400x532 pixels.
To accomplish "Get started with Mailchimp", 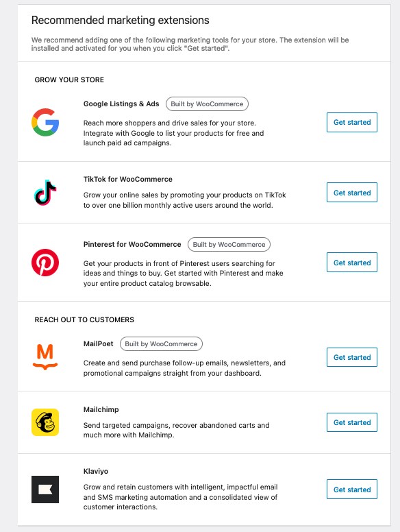I will (x=352, y=422).
